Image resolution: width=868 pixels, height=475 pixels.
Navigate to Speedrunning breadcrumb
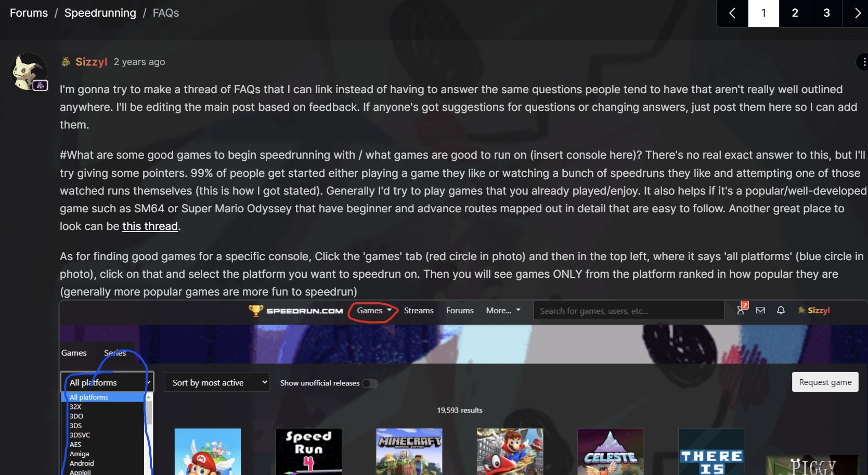tap(100, 13)
